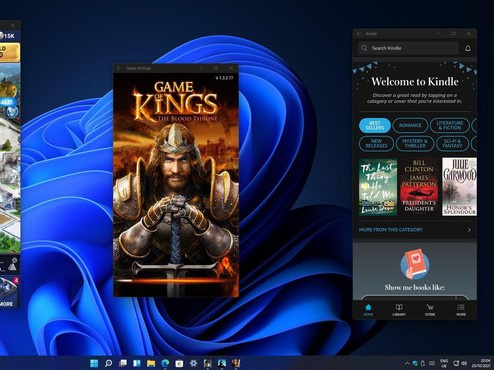Select the New Releases category
The height and width of the screenshot is (370, 494).
tap(376, 144)
